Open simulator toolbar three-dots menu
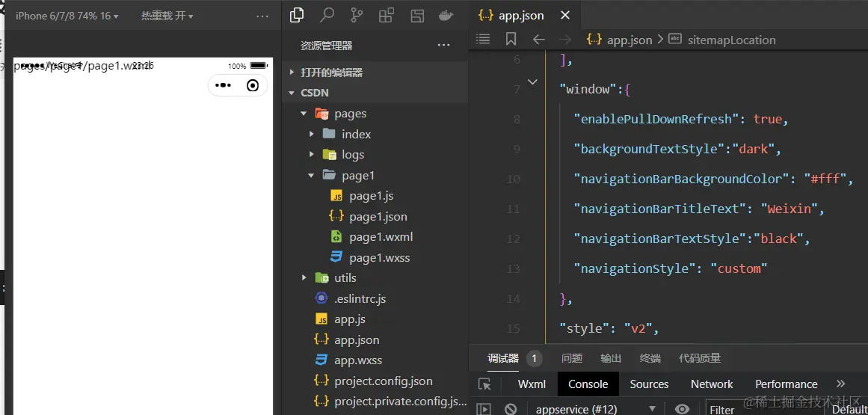The image size is (868, 415). pyautogui.click(x=262, y=16)
